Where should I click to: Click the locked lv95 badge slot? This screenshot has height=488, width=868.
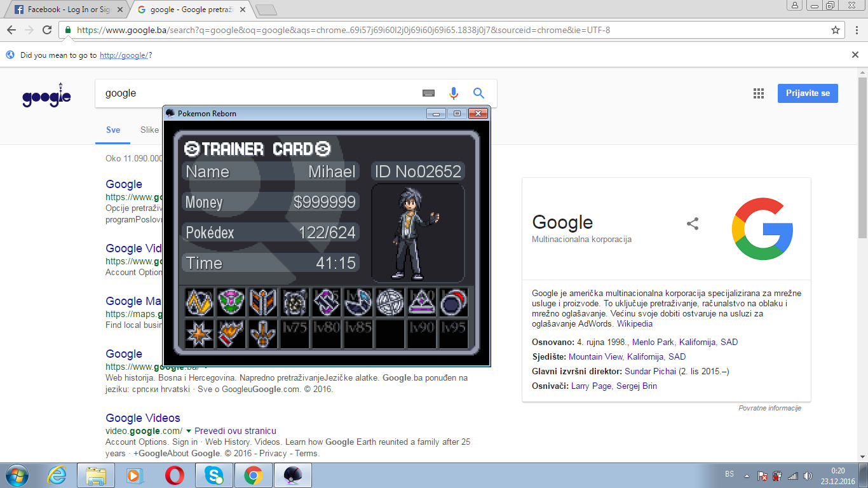[x=454, y=334]
